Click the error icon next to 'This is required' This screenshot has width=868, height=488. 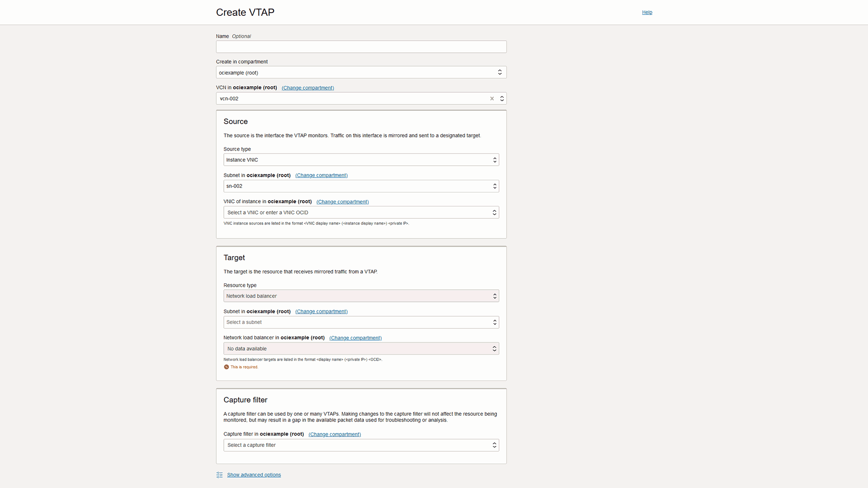tap(226, 367)
